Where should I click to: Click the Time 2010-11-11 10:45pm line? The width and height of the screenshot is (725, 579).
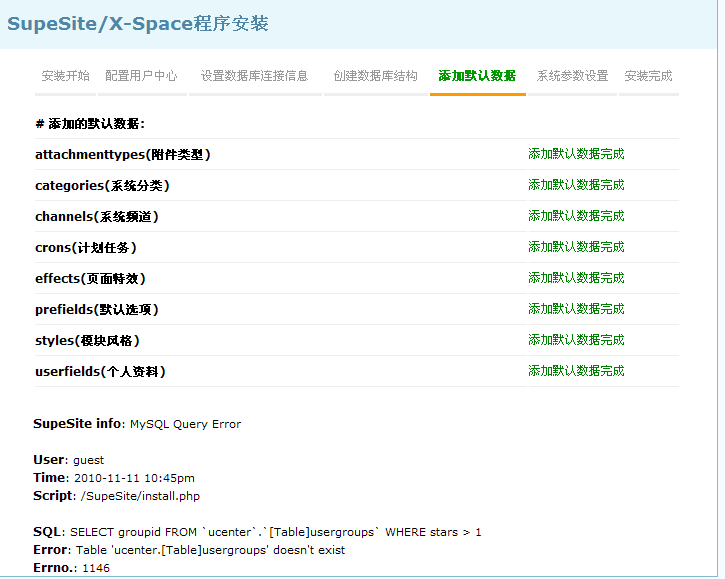point(114,478)
